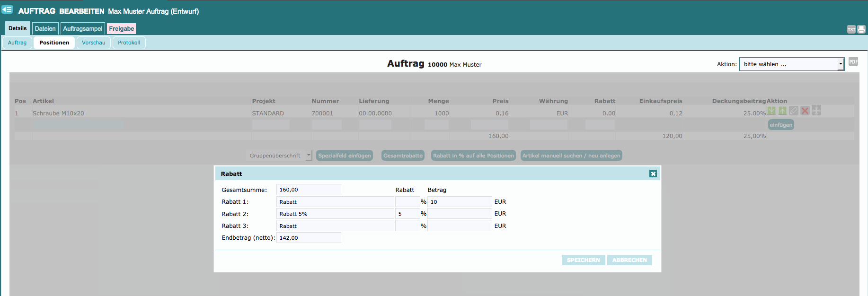This screenshot has height=296, width=868.
Task: Click the printer icon
Action: (861, 29)
